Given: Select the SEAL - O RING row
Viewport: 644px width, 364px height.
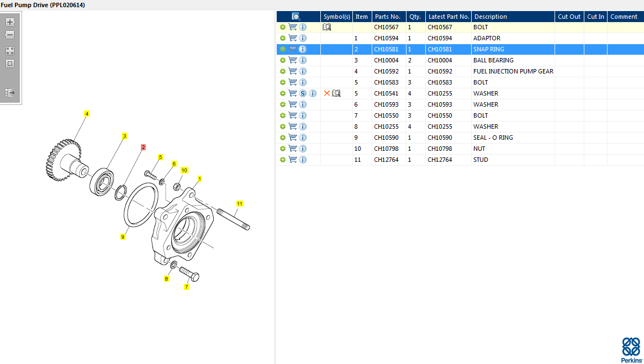Looking at the screenshot, I should coord(493,138).
